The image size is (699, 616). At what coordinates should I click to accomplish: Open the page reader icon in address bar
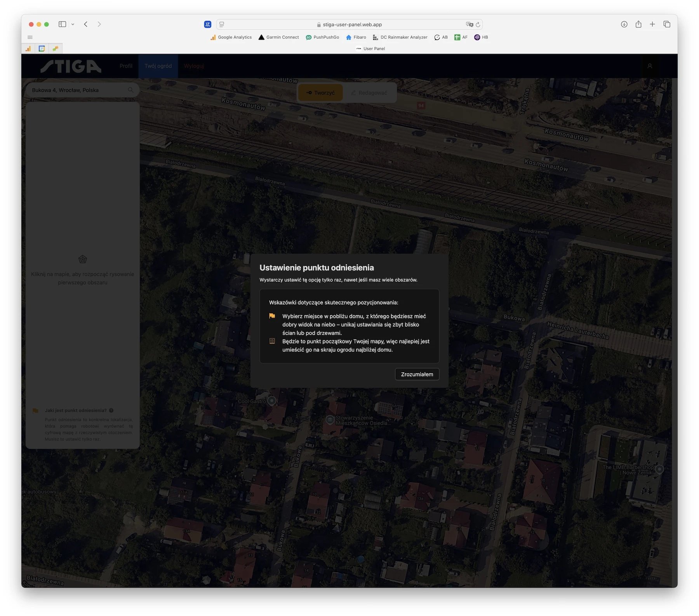tap(222, 24)
